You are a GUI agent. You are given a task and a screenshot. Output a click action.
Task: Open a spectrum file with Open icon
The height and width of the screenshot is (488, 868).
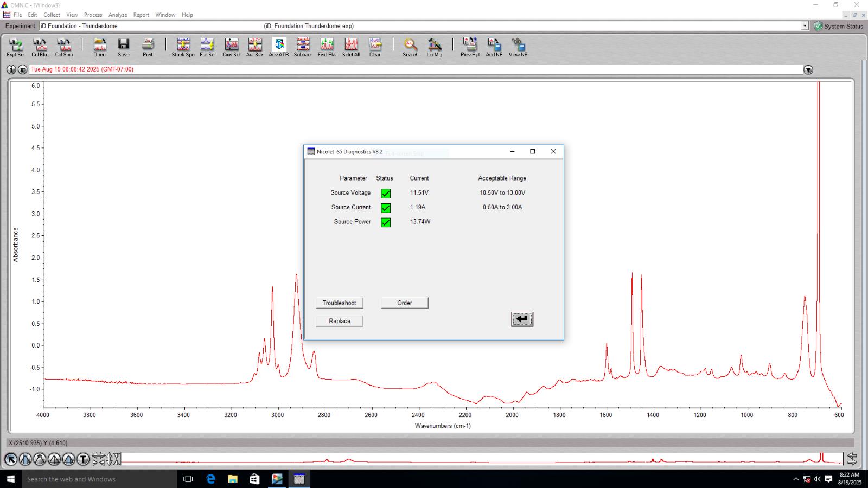click(x=99, y=47)
